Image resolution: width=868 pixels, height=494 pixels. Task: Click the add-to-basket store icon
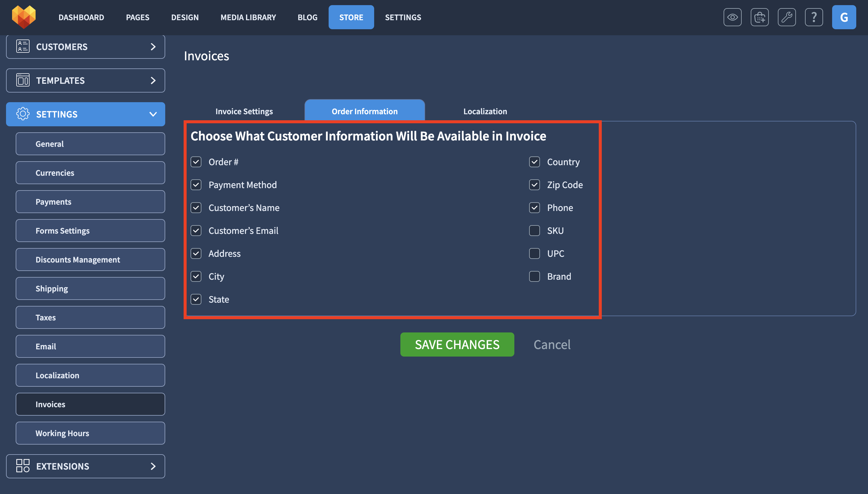point(759,17)
